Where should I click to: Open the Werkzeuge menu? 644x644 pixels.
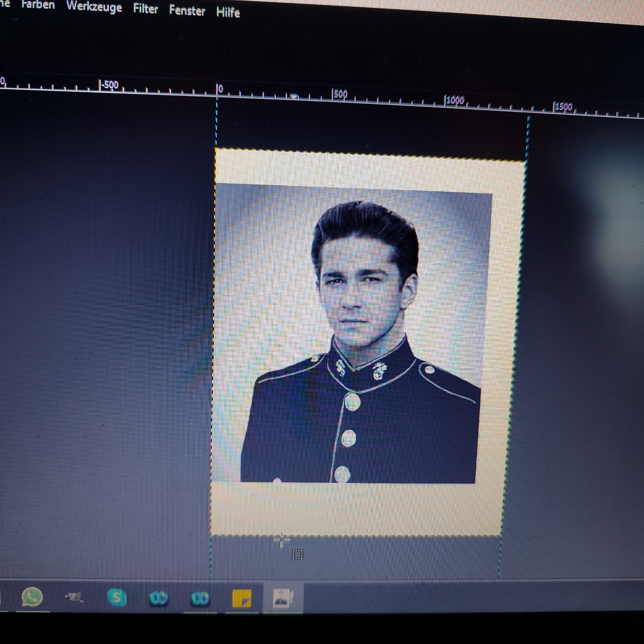(x=94, y=7)
